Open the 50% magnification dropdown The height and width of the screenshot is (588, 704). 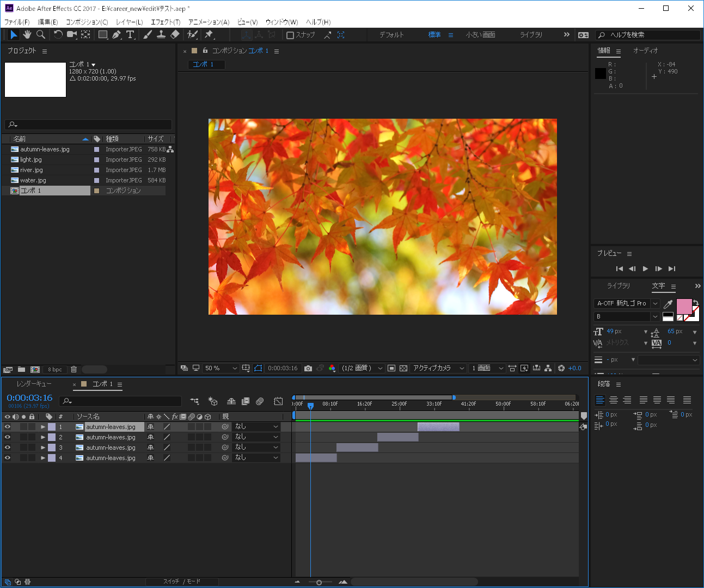[221, 369]
